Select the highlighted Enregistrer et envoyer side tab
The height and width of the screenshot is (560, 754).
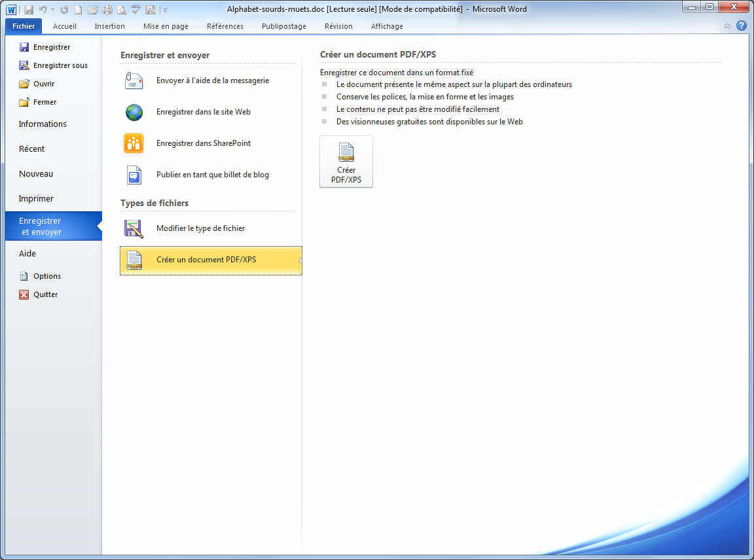click(x=54, y=226)
